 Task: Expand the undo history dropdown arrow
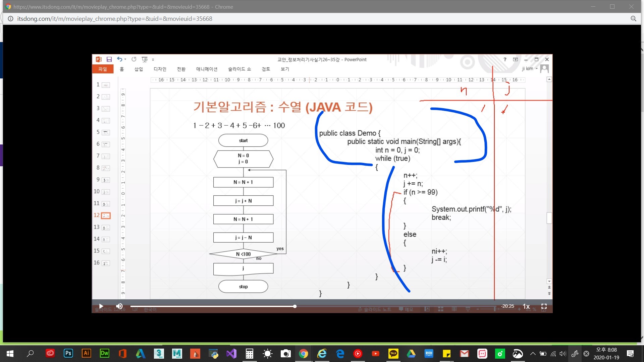tap(125, 59)
